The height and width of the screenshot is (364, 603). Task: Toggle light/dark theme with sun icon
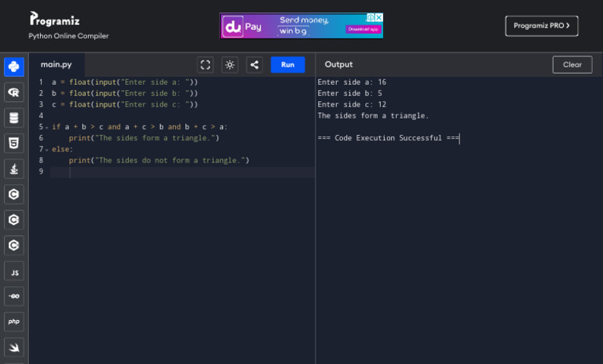pos(230,65)
